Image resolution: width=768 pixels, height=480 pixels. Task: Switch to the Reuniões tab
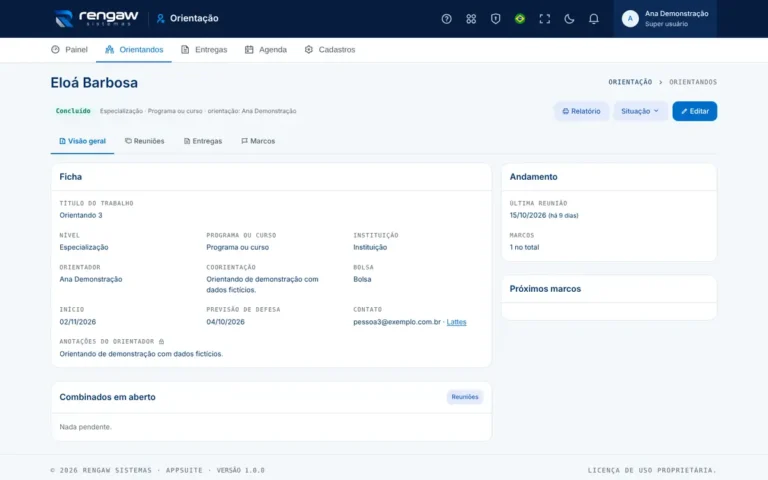click(x=144, y=141)
